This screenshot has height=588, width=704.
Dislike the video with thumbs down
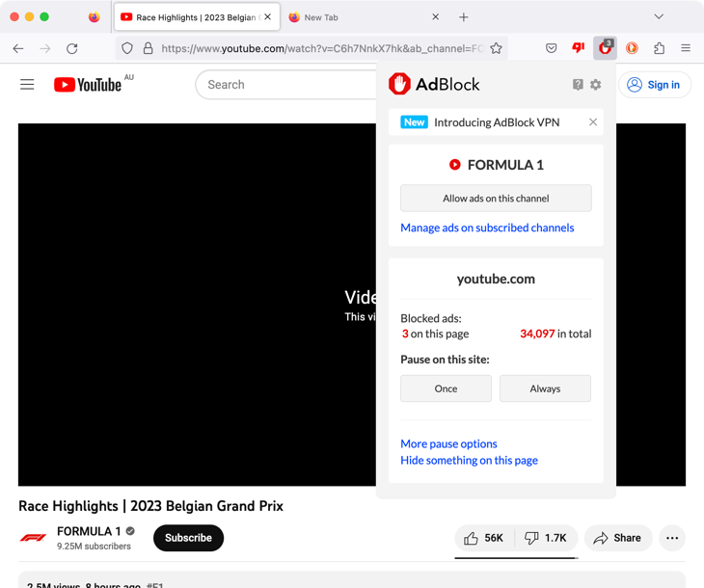tap(545, 538)
